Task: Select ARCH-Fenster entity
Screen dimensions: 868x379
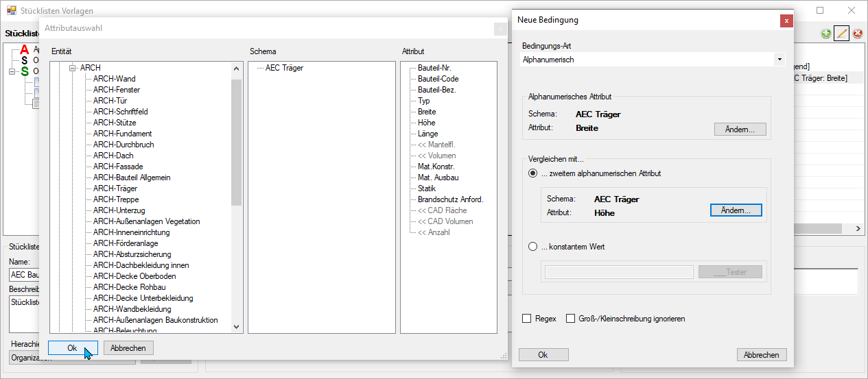Action: [117, 90]
